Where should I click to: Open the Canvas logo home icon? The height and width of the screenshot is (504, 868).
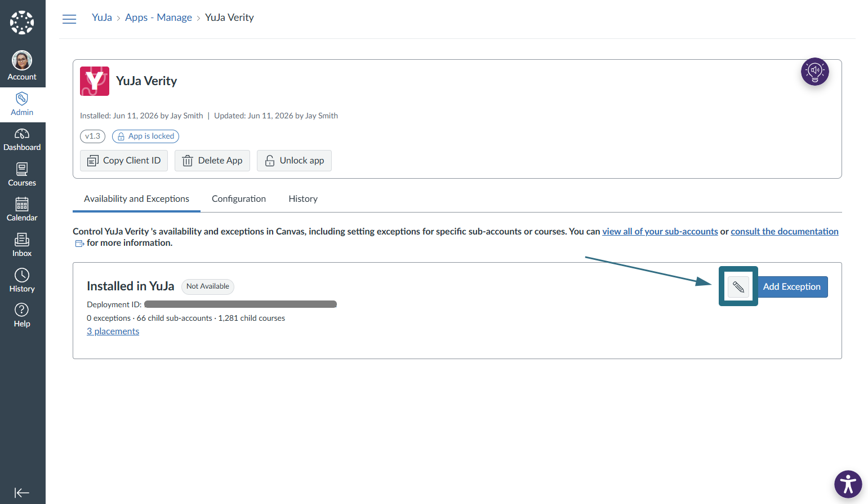pyautogui.click(x=22, y=23)
